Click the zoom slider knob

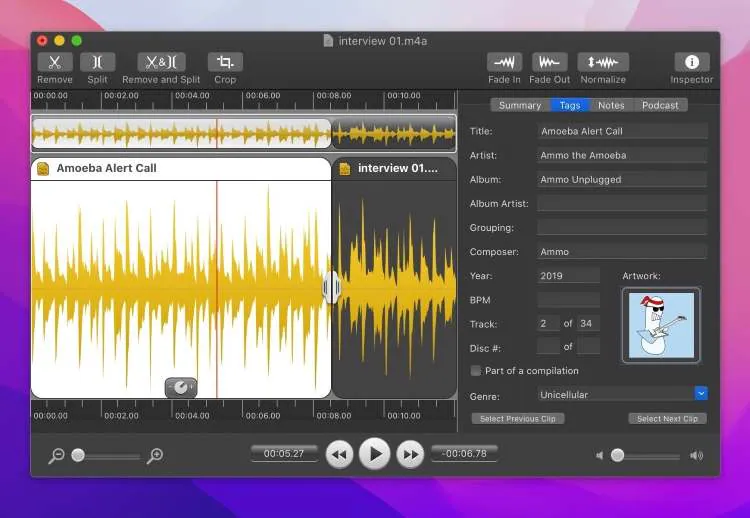click(x=78, y=455)
